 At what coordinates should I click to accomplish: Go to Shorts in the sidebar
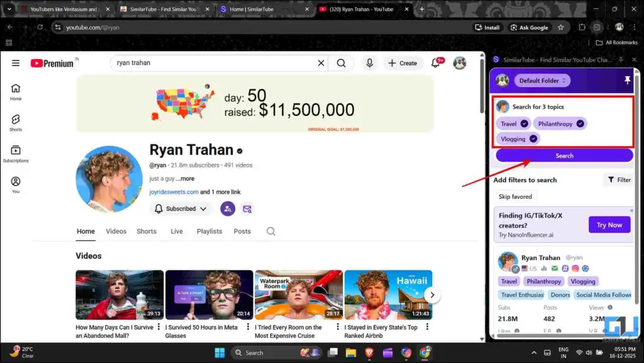(x=16, y=122)
